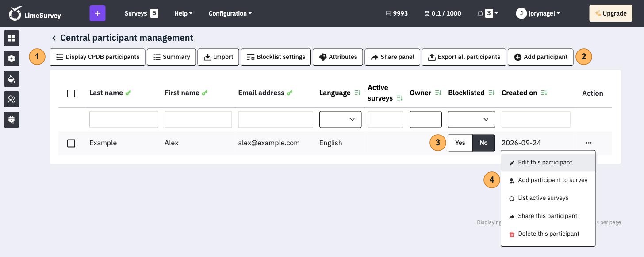Click the Upgrade button
The height and width of the screenshot is (257, 644).
point(610,13)
